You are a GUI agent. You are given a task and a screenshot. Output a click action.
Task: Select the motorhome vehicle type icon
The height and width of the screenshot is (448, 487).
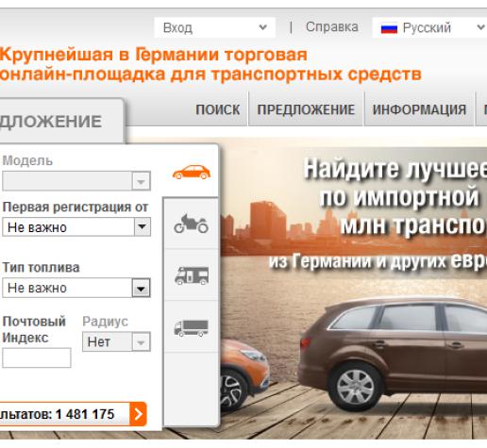[192, 275]
